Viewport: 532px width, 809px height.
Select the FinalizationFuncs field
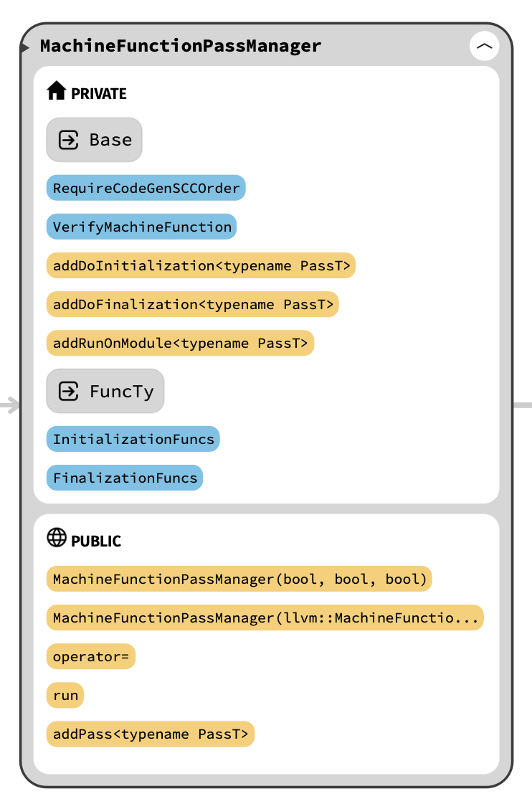click(x=125, y=478)
